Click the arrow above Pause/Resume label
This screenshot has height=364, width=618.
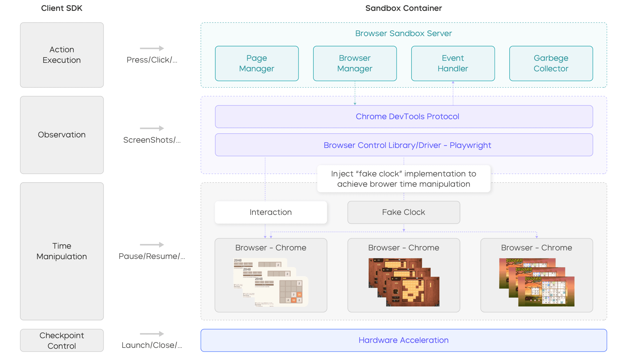click(x=152, y=245)
